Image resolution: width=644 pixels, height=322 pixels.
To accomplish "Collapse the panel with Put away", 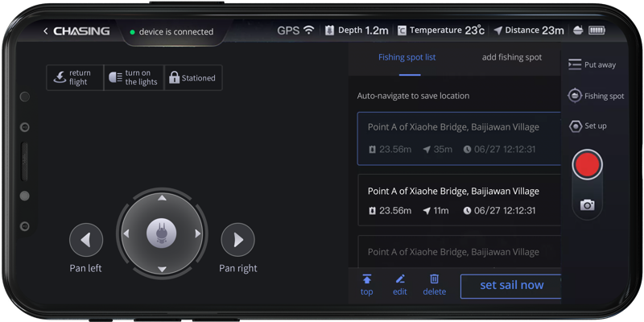I will click(592, 65).
